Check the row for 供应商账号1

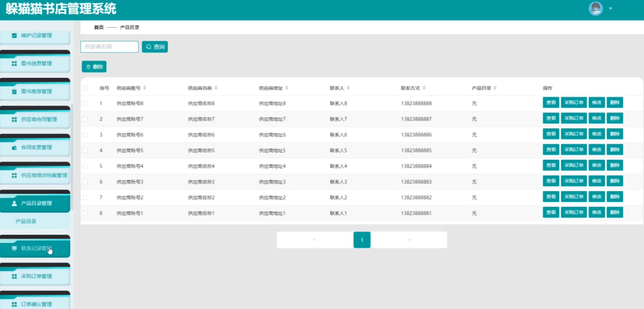click(x=85, y=213)
